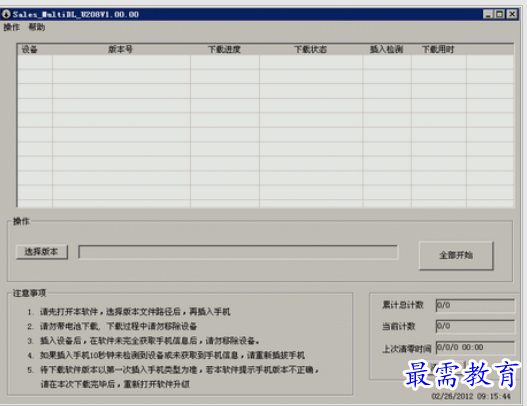The height and width of the screenshot is (406, 527).
Task: Click note 4 text about 10秒钟
Action: (172, 355)
